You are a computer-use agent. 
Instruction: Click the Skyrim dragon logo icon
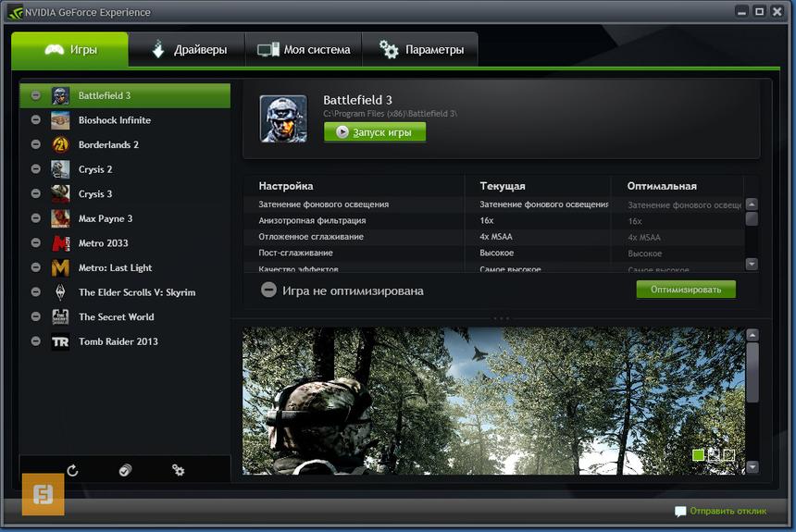60,292
